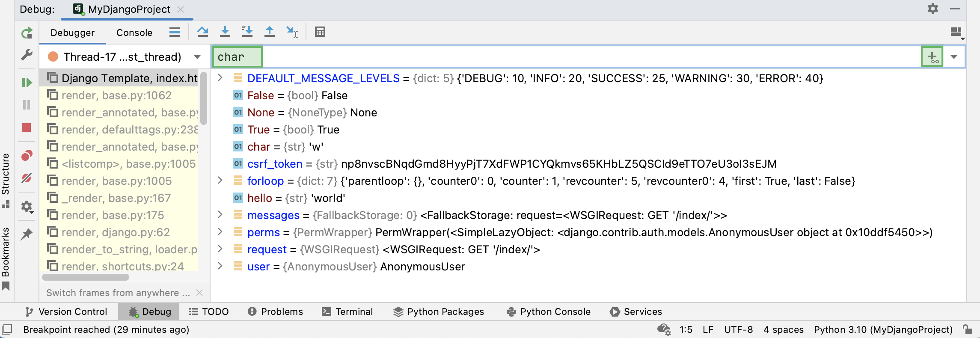
Task: Click the Rerun debug session icon
Action: 27,33
